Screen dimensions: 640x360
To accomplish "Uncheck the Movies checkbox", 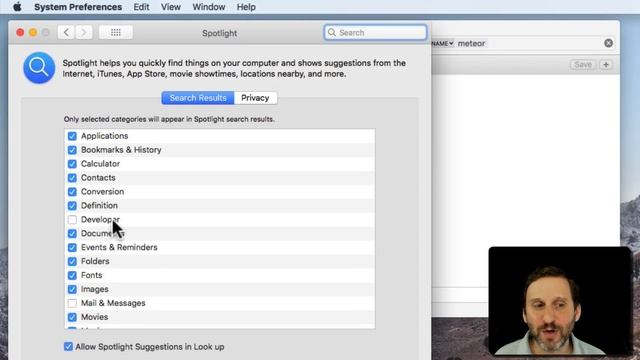I will point(72,317).
